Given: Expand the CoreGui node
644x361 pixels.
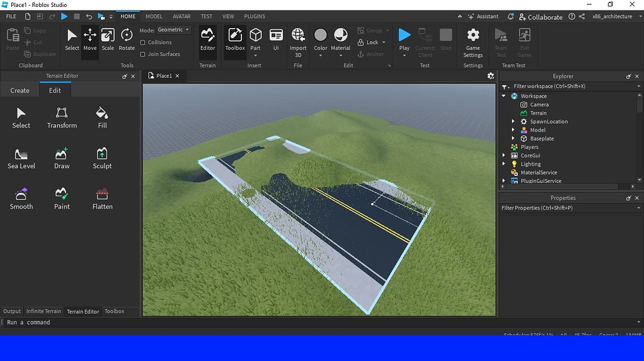Looking at the screenshot, I should pyautogui.click(x=504, y=156).
